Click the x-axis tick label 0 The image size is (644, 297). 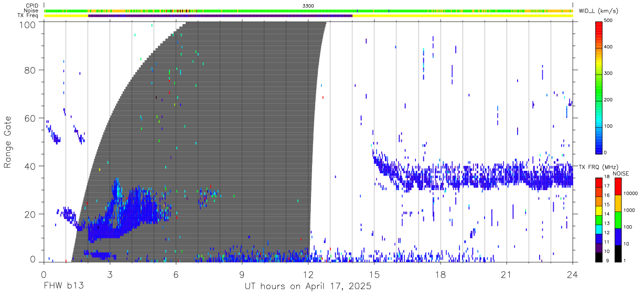point(44,276)
